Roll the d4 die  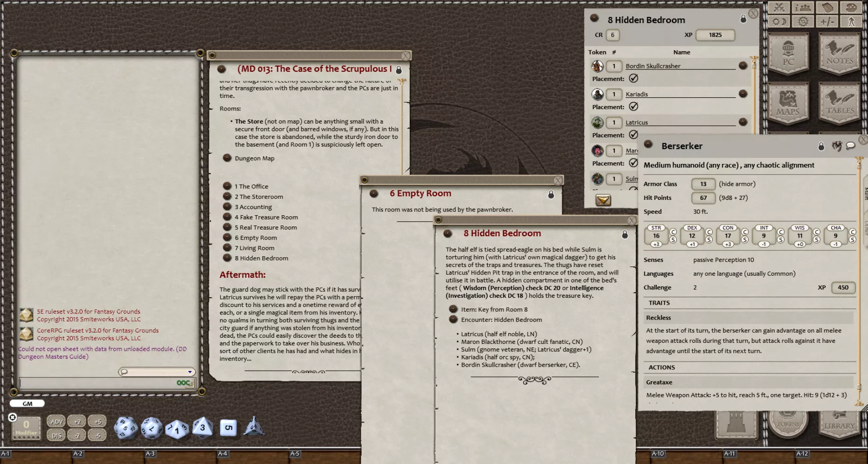[254, 426]
